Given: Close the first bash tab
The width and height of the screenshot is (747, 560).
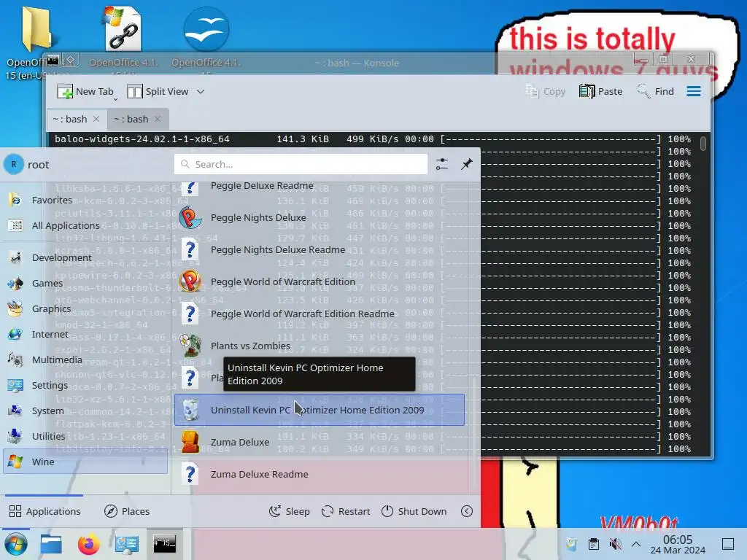Looking at the screenshot, I should 96,119.
